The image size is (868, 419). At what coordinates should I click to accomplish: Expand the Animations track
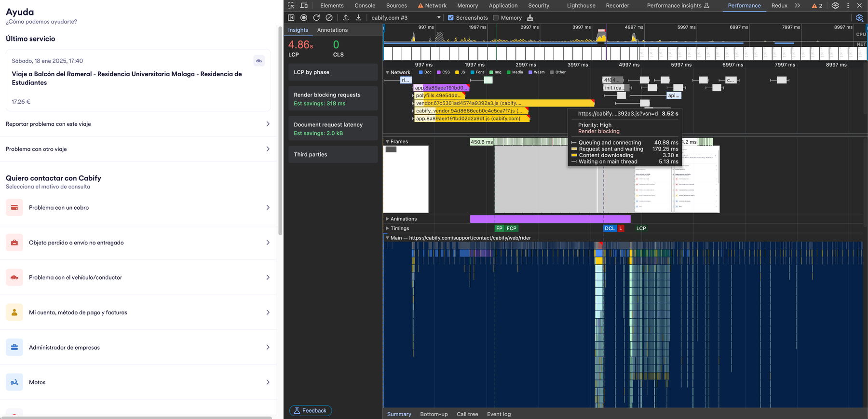pos(387,219)
